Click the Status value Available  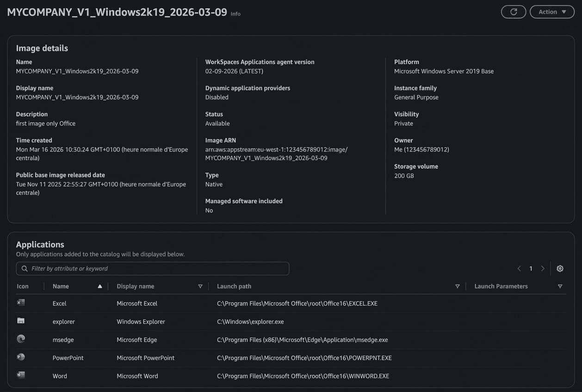pos(217,123)
